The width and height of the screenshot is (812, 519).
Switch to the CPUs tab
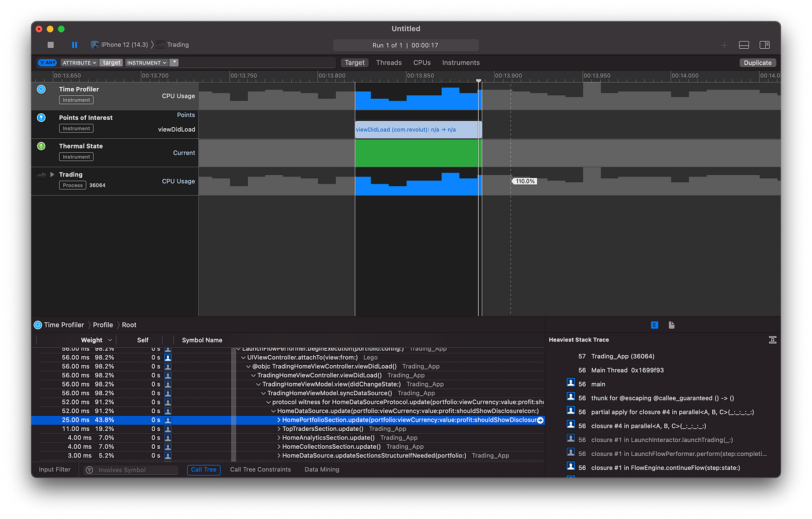422,62
